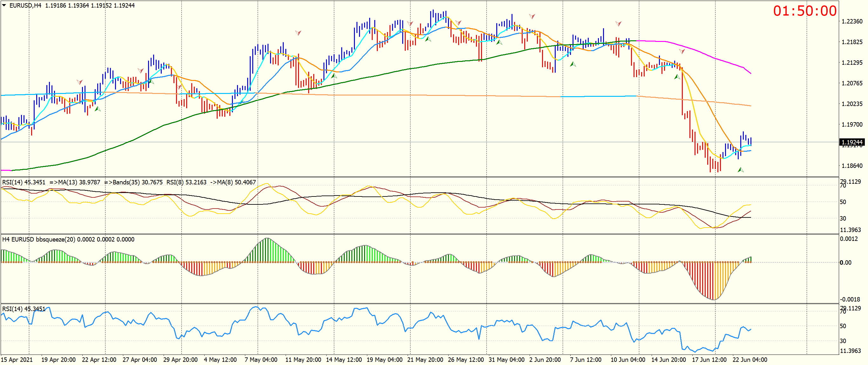Screen dimensions: 868x365
Task: Click the leftmost red arrow near 19 Apr
Action: tap(79, 82)
